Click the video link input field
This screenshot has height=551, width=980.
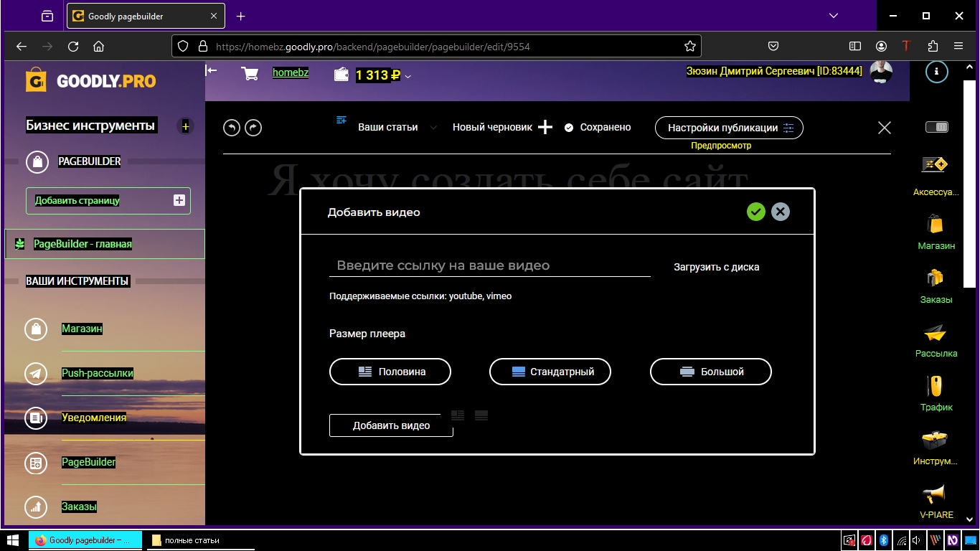click(489, 265)
